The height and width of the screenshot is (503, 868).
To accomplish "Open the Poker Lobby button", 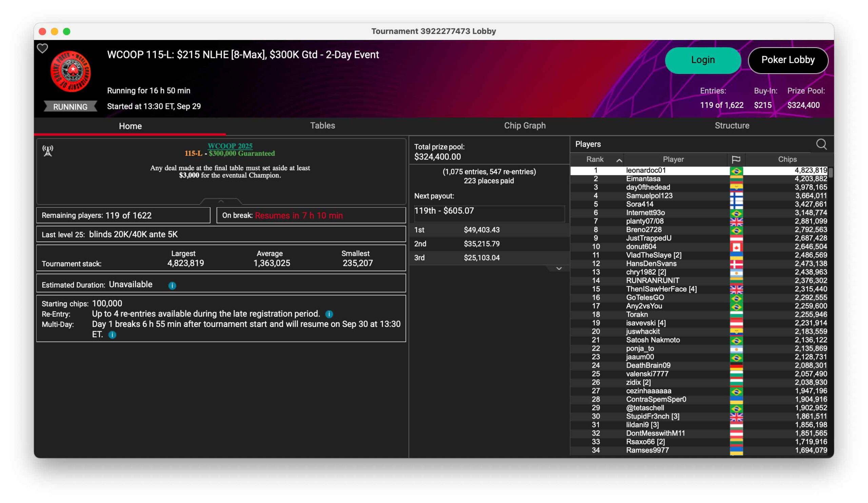I will [788, 60].
